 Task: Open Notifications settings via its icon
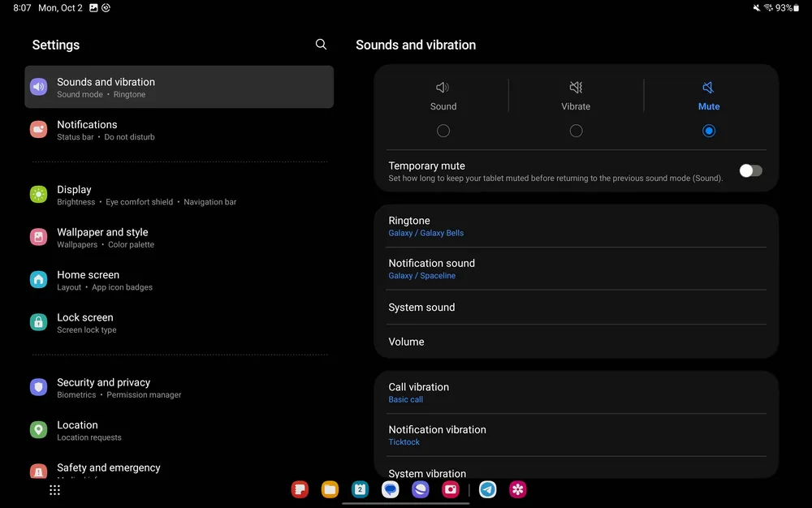point(39,129)
